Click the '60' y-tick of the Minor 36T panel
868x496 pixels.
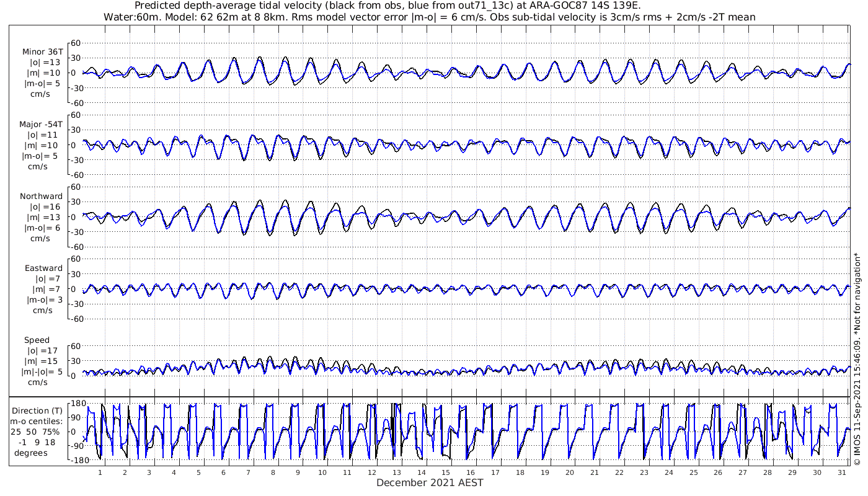tap(76, 43)
